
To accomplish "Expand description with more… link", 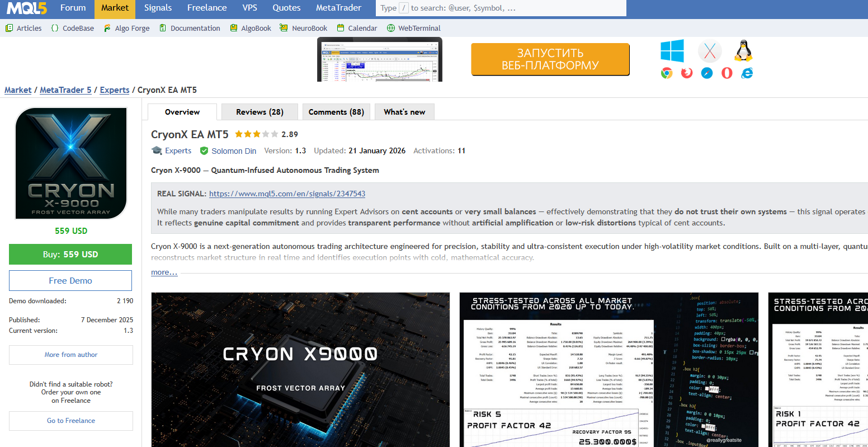I will point(164,272).
